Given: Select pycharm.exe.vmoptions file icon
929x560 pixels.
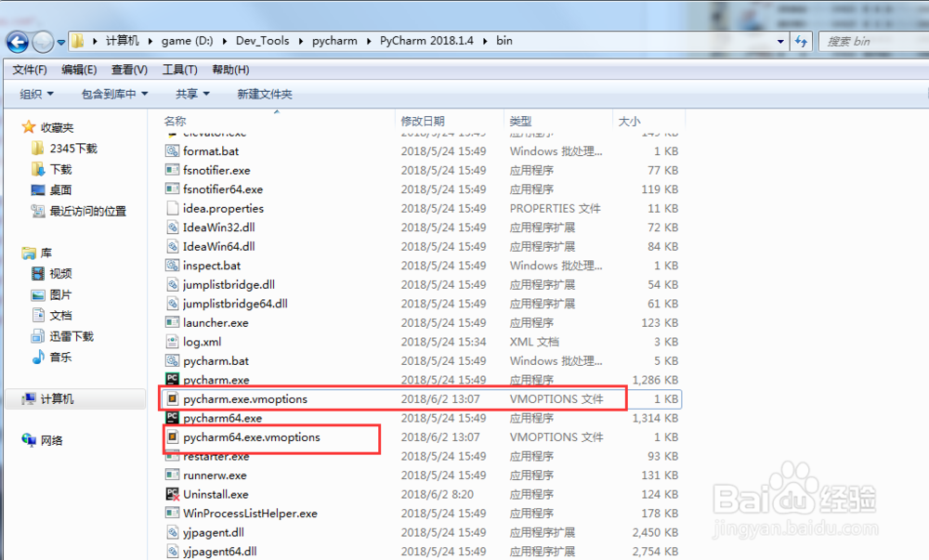Looking at the screenshot, I should 172,399.
